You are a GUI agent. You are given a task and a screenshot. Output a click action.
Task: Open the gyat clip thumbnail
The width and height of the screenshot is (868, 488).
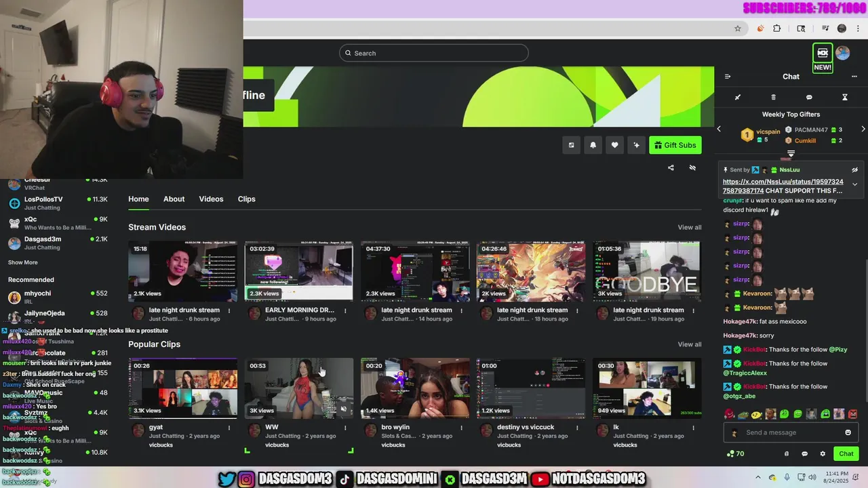183,388
